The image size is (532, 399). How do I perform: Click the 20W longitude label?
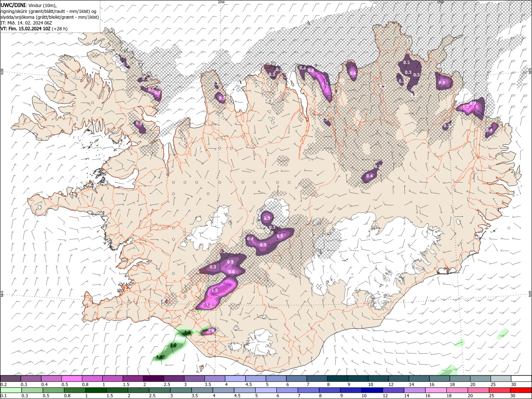pyautogui.click(x=221, y=2)
